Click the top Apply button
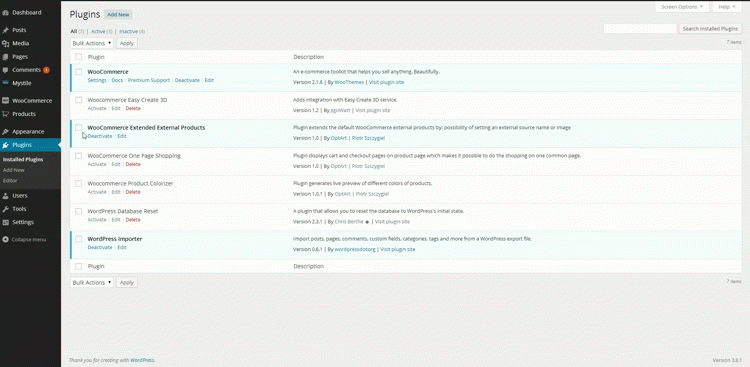 coord(127,43)
